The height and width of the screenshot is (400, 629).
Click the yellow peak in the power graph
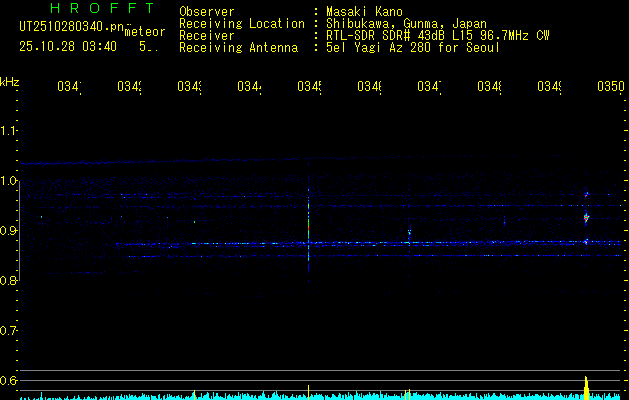[587, 387]
